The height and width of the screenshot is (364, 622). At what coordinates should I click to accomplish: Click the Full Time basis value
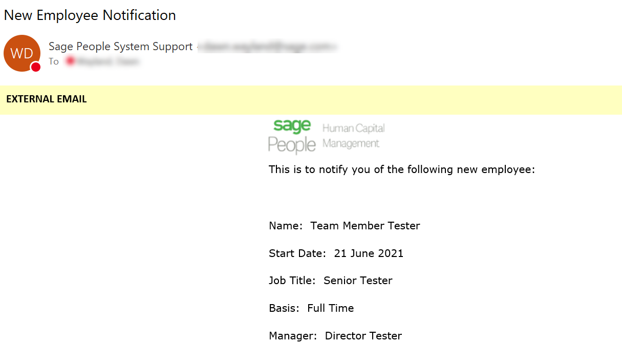click(330, 308)
